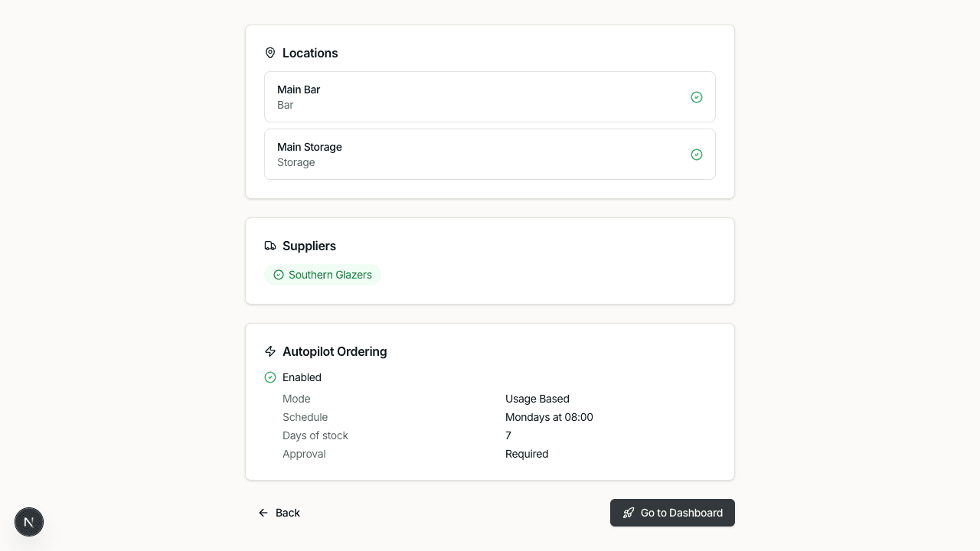Click the green check beside Enabled

point(270,377)
